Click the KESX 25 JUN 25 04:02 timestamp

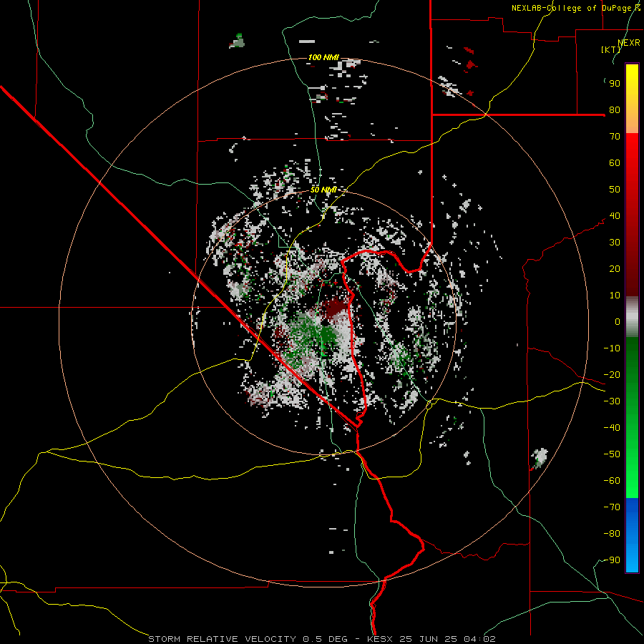(431, 639)
